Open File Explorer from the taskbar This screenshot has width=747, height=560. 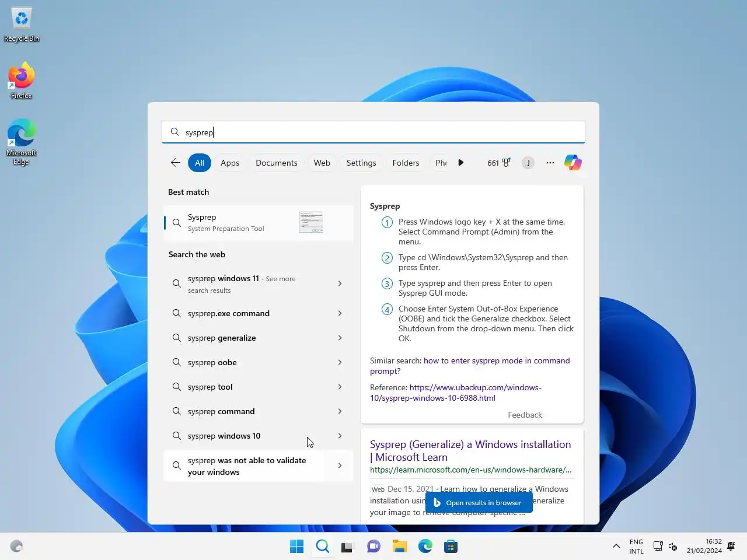point(399,547)
